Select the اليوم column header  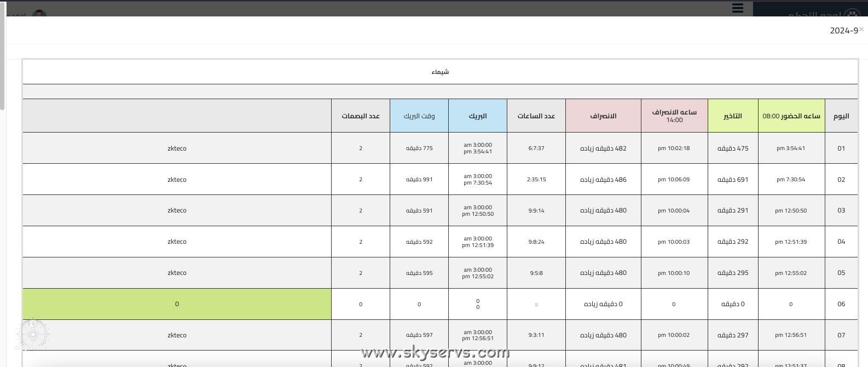pyautogui.click(x=841, y=116)
